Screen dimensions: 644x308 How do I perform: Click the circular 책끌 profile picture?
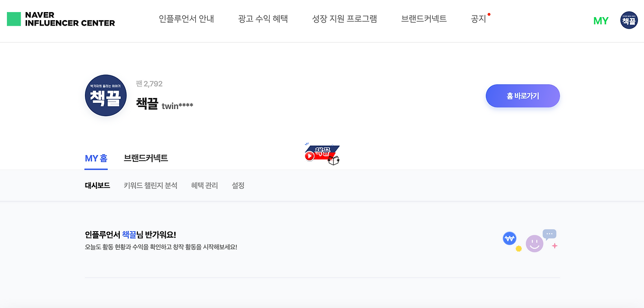click(106, 95)
